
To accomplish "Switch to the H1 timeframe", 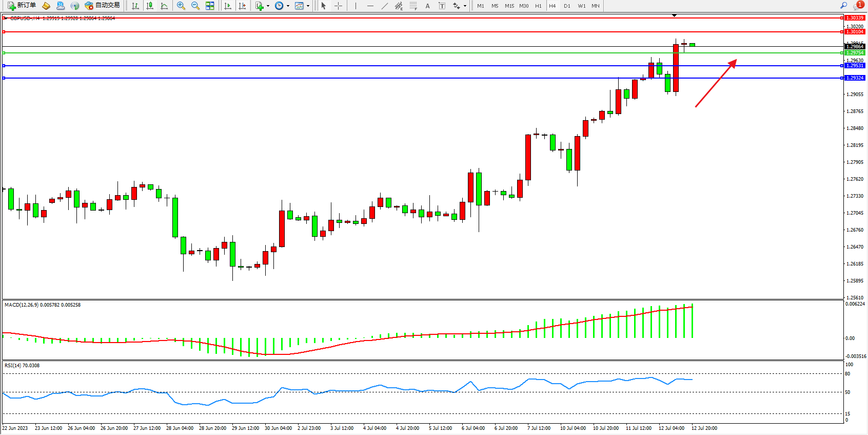I will click(538, 6).
